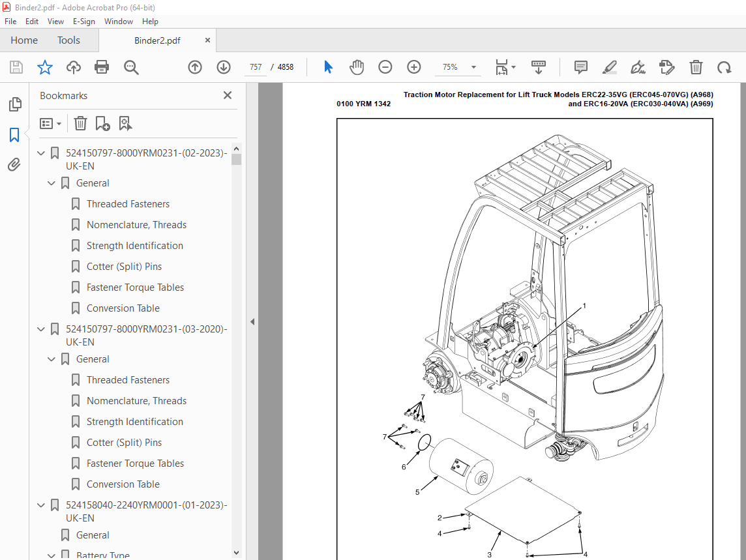Collapse the Battery Type bookmark
This screenshot has width=746, height=560.
click(52, 555)
